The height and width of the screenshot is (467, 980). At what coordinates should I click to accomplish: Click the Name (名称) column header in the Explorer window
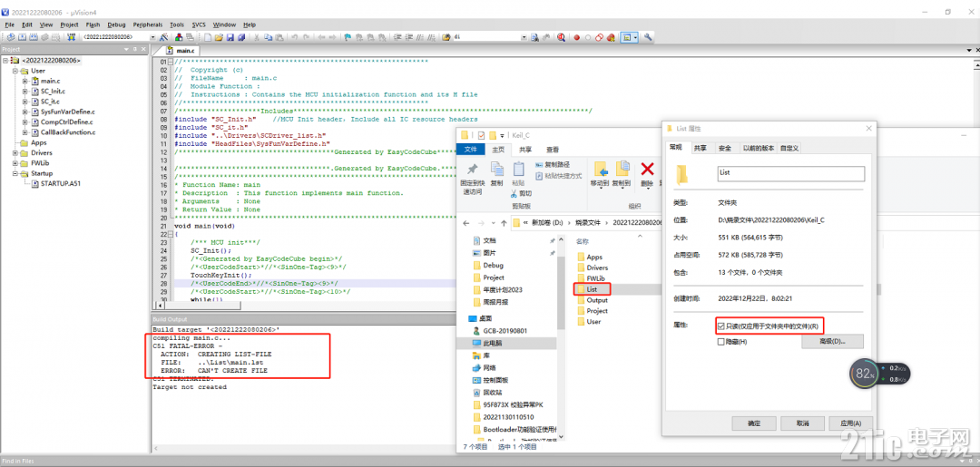(583, 240)
